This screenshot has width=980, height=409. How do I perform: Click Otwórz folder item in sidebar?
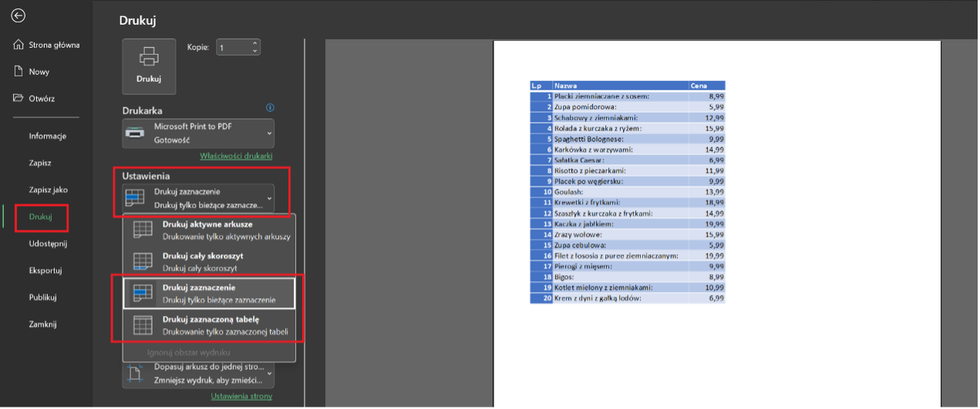click(x=42, y=99)
